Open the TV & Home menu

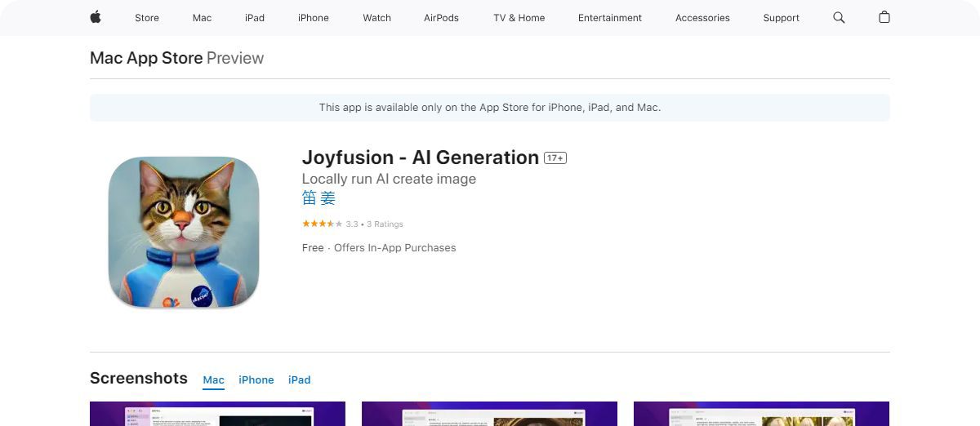pyautogui.click(x=519, y=18)
